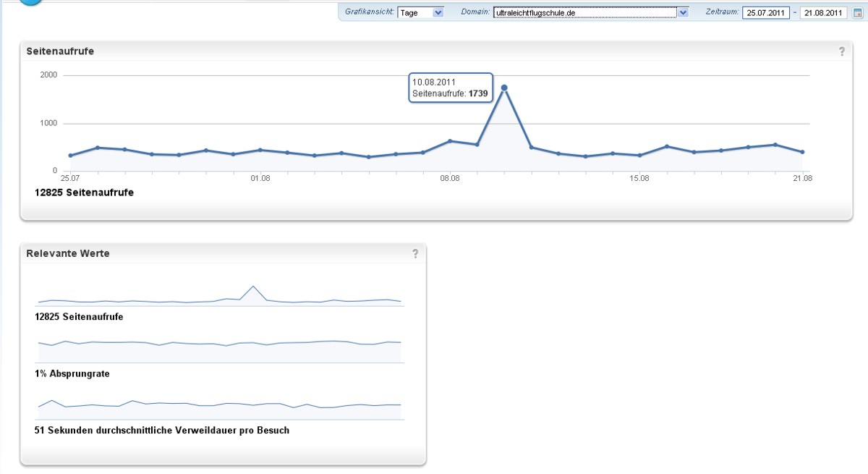Screen dimensions: 868x474
Task: Click the end date field 21.08.2011
Action: pos(822,12)
